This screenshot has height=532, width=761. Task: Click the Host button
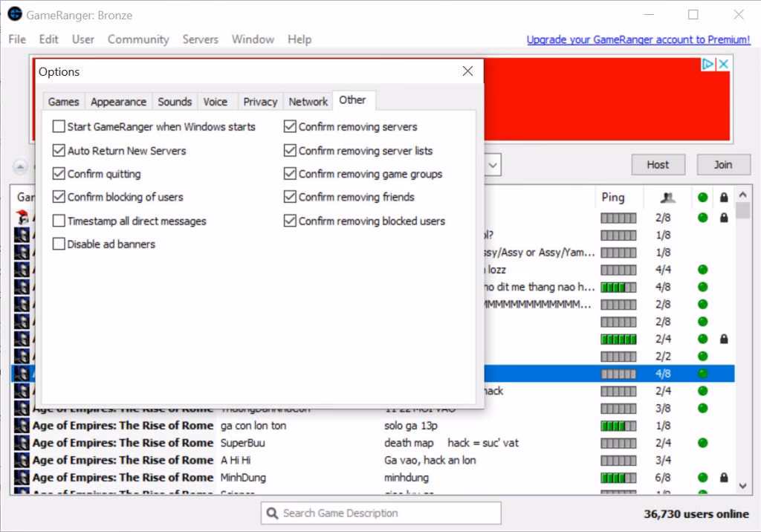(x=658, y=165)
